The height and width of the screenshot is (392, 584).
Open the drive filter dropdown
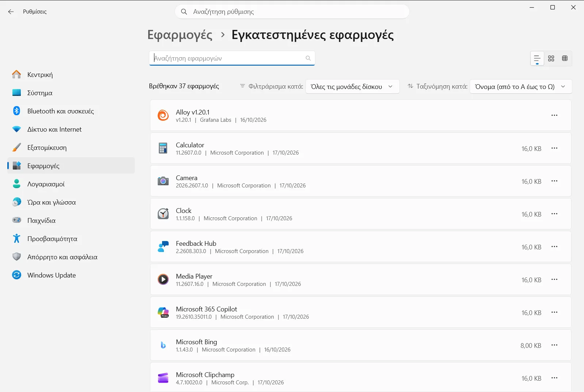pos(352,86)
